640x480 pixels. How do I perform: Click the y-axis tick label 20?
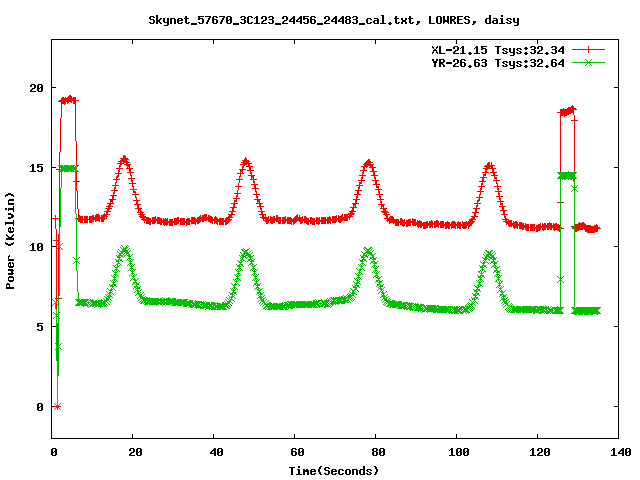tap(36, 88)
